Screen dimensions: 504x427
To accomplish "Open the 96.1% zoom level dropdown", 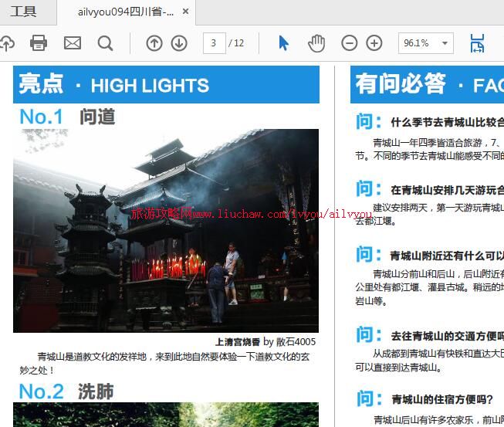I will pyautogui.click(x=425, y=43).
